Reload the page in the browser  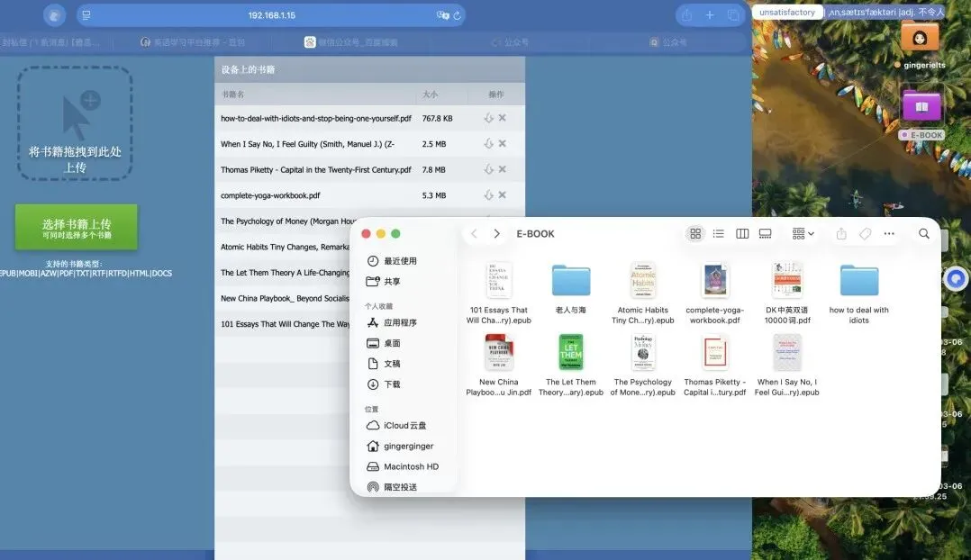point(457,15)
